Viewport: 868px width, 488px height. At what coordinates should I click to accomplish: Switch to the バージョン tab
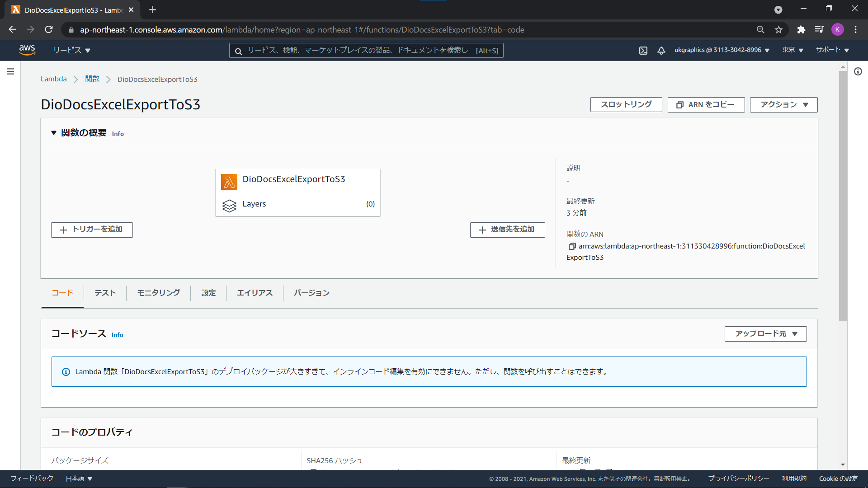point(311,293)
